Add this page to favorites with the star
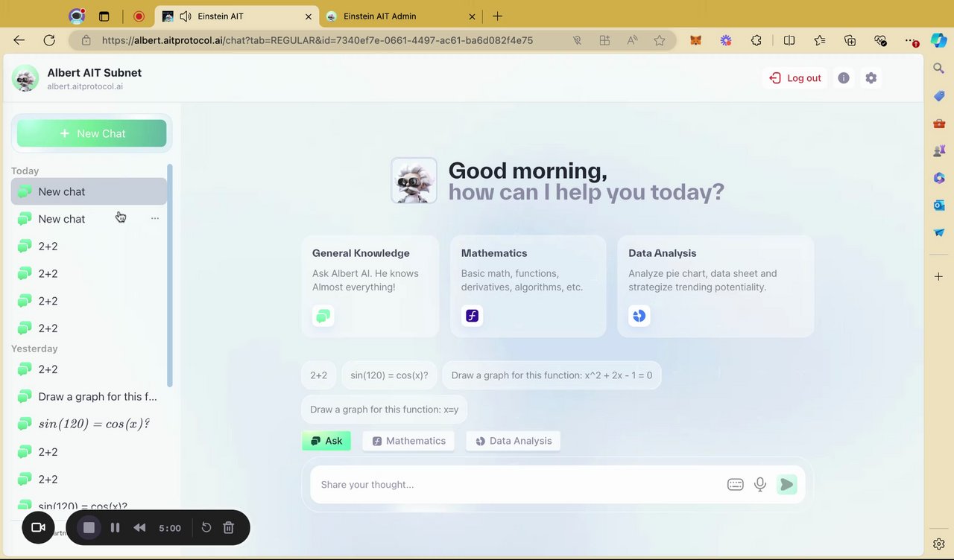Screen dimensions: 954x560 (660, 40)
